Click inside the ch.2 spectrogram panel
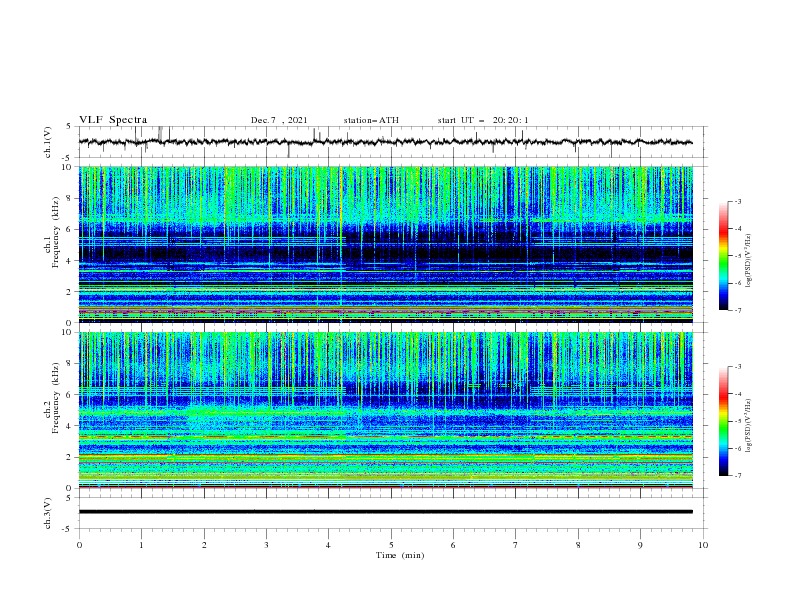Screen dimensions: 792x612 coord(386,410)
